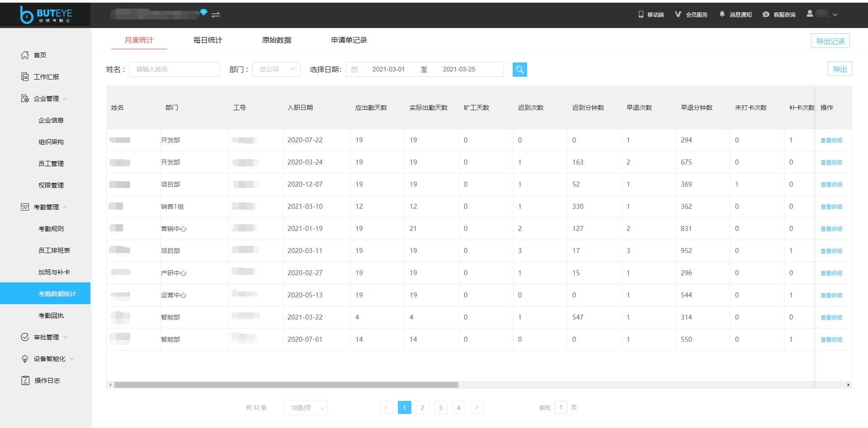Click the 操作日志 log icon in sidebar

click(25, 380)
